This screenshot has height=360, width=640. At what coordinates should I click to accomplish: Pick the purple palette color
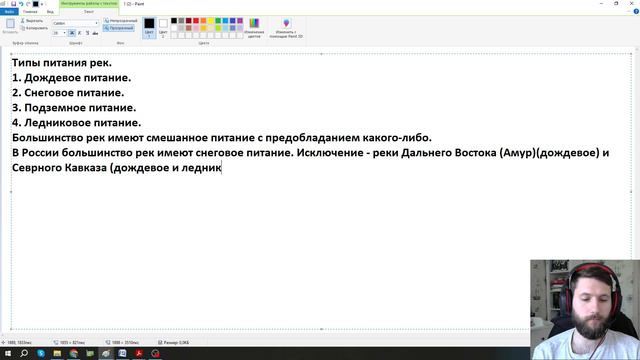click(x=240, y=21)
